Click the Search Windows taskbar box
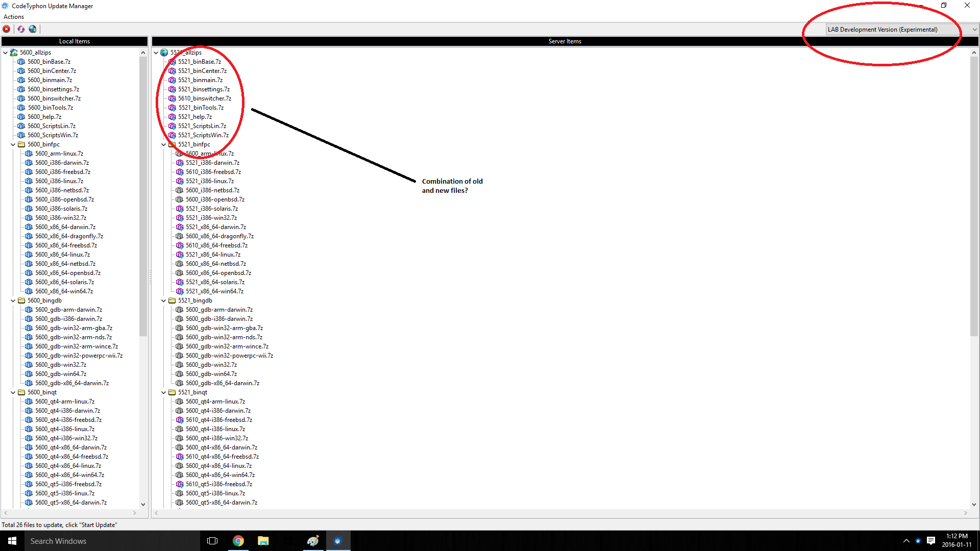Screen dimensions: 980x551 111,541
